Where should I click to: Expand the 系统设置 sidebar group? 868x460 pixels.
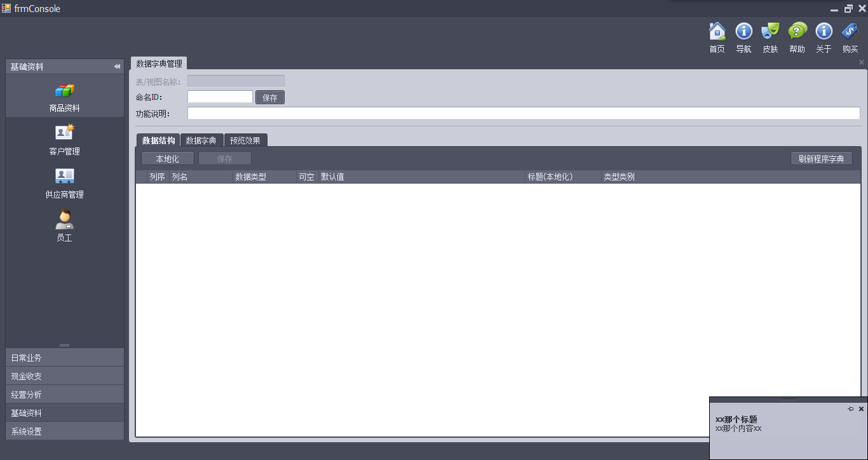tap(64, 431)
